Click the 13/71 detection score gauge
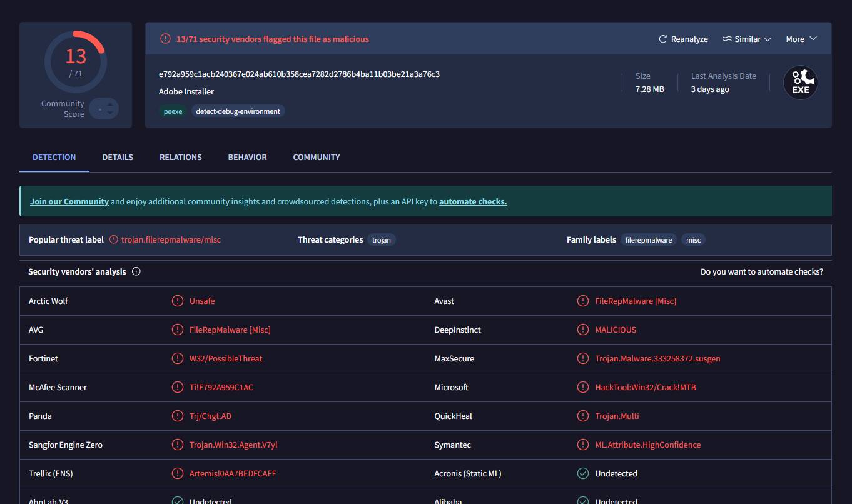Image resolution: width=852 pixels, height=504 pixels. pos(76,61)
